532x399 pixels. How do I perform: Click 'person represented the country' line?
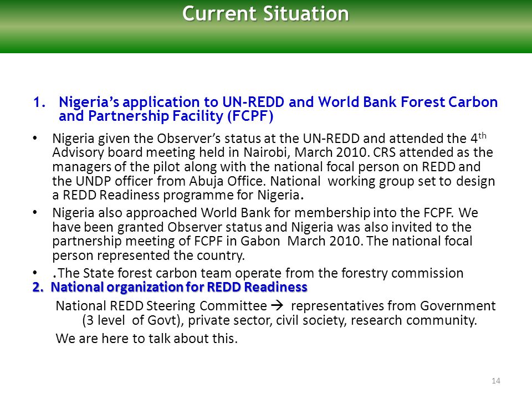coord(149,255)
